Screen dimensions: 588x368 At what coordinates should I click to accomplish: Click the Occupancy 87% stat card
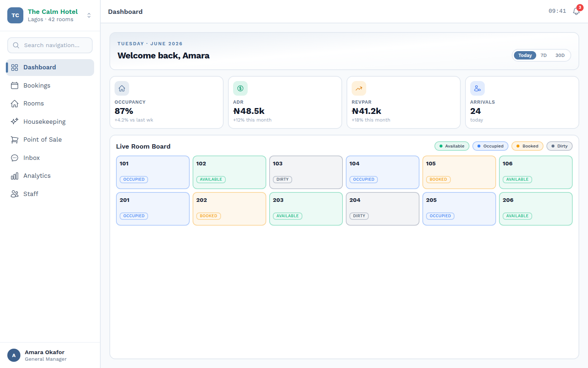click(x=167, y=103)
